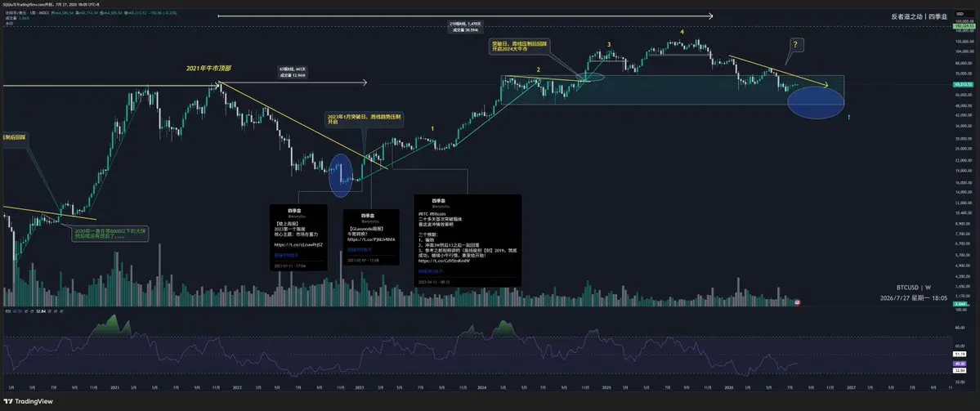Open the t.co link in first tweet card
Viewport: 980px width, 411px height.
pyautogui.click(x=299, y=244)
